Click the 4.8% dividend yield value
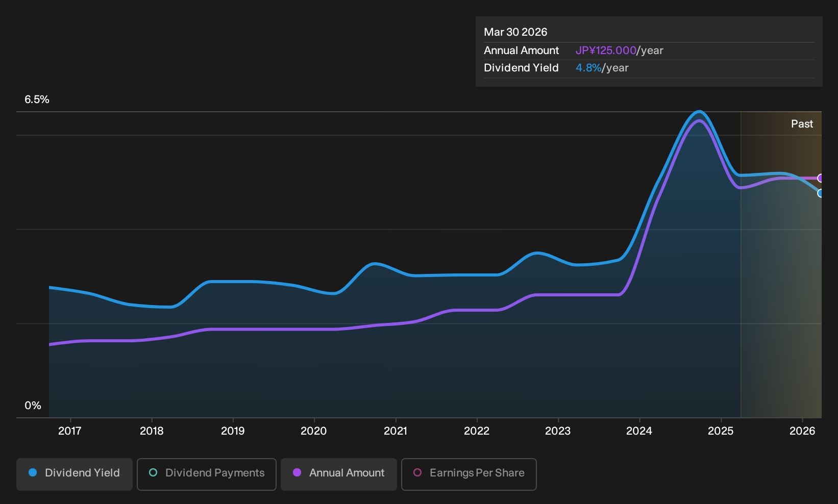 pos(588,68)
